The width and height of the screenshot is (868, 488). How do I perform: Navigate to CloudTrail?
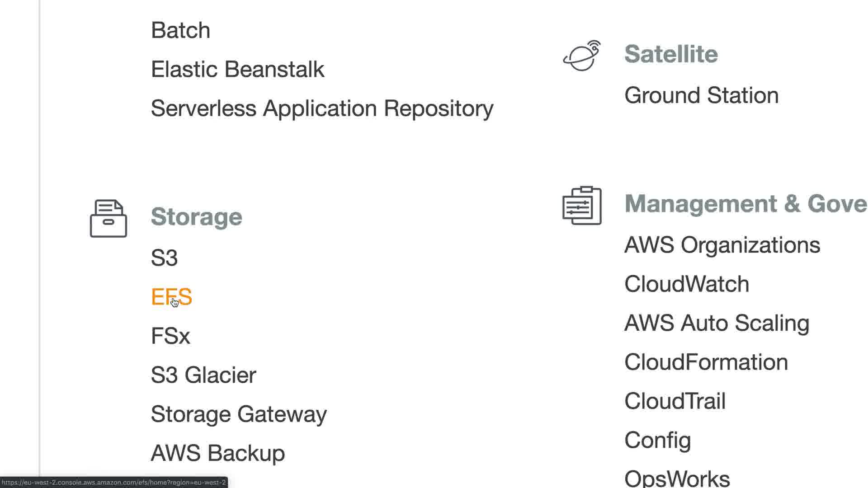(x=675, y=401)
